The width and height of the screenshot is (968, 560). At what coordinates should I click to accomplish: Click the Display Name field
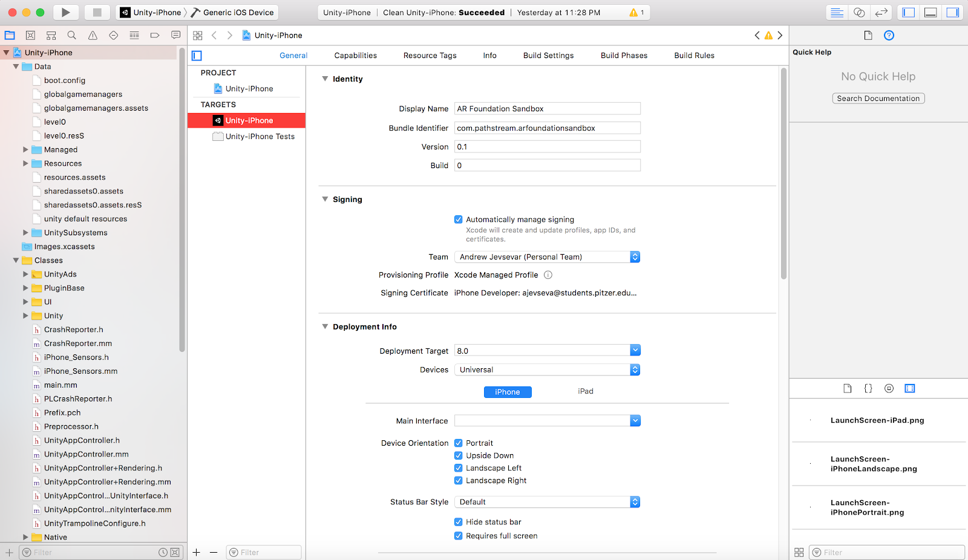pyautogui.click(x=548, y=109)
